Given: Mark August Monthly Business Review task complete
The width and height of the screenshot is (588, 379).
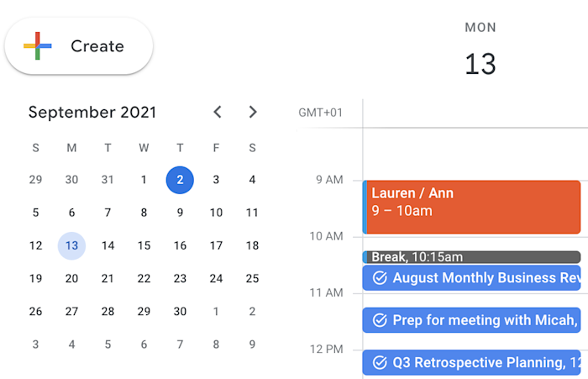Looking at the screenshot, I should tap(380, 278).
